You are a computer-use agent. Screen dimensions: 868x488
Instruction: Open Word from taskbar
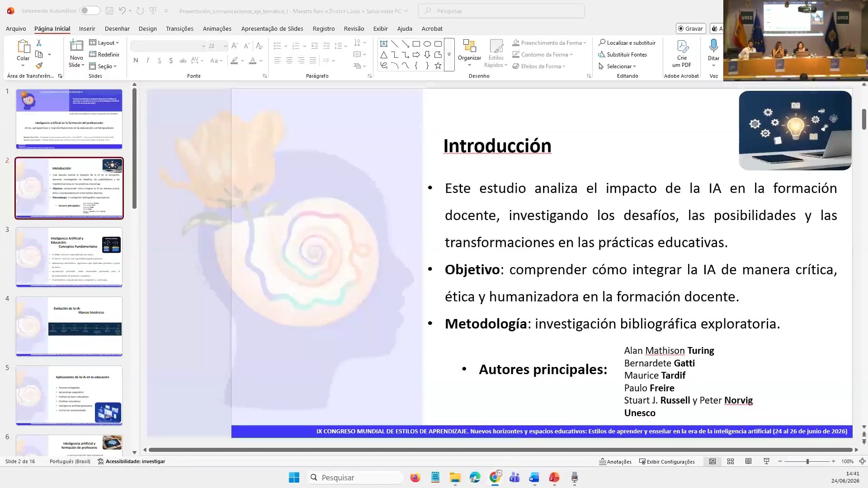click(534, 477)
